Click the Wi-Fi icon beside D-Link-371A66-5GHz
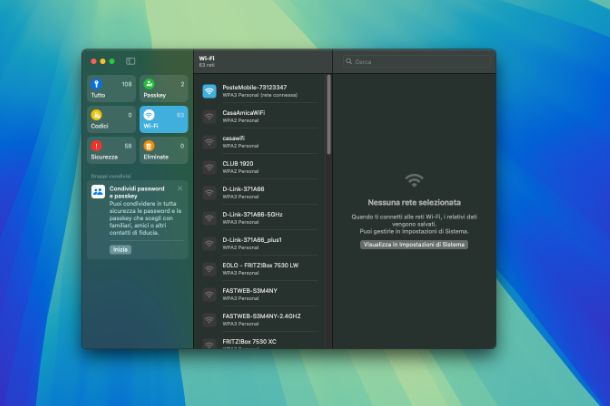Viewport: 610px width, 406px height. 209,218
